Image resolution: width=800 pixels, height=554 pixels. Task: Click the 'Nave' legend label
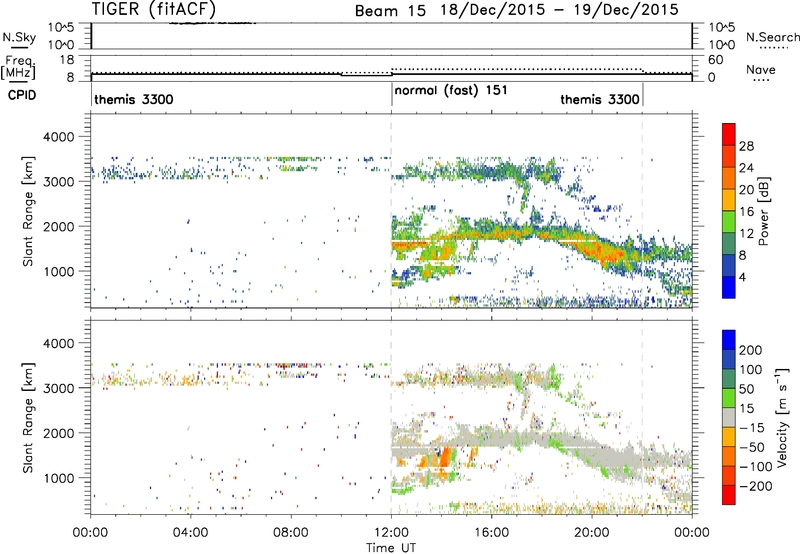click(x=760, y=69)
